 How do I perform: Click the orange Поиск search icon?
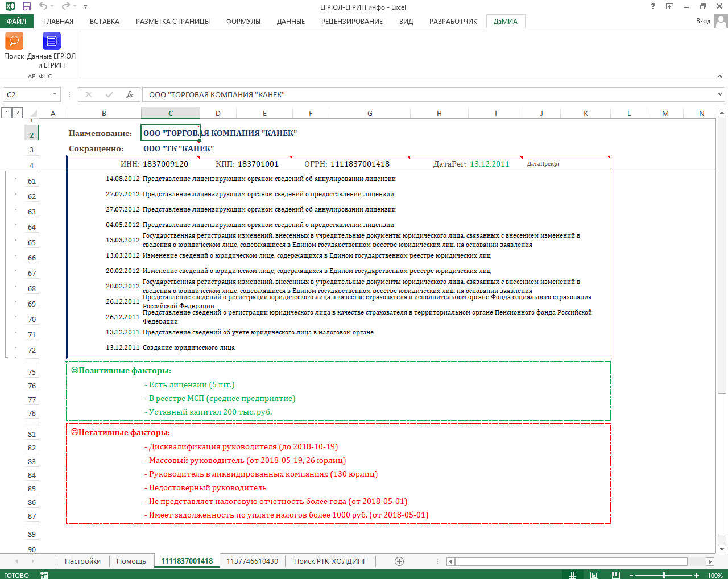[14, 42]
